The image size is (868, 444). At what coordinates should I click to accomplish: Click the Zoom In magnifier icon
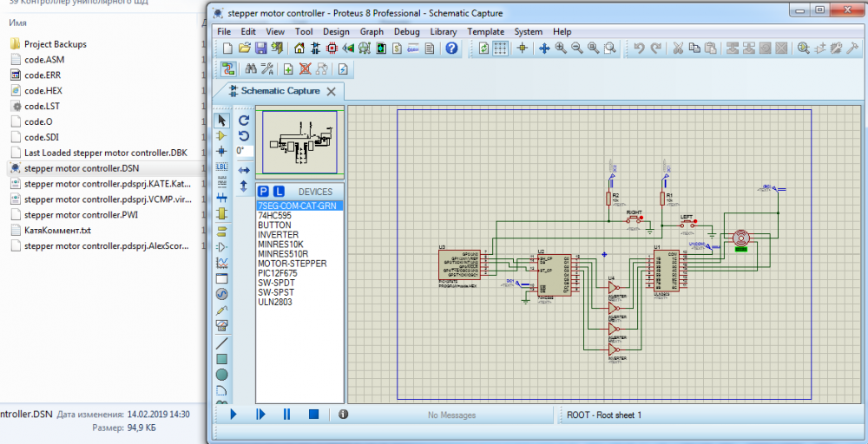[561, 49]
